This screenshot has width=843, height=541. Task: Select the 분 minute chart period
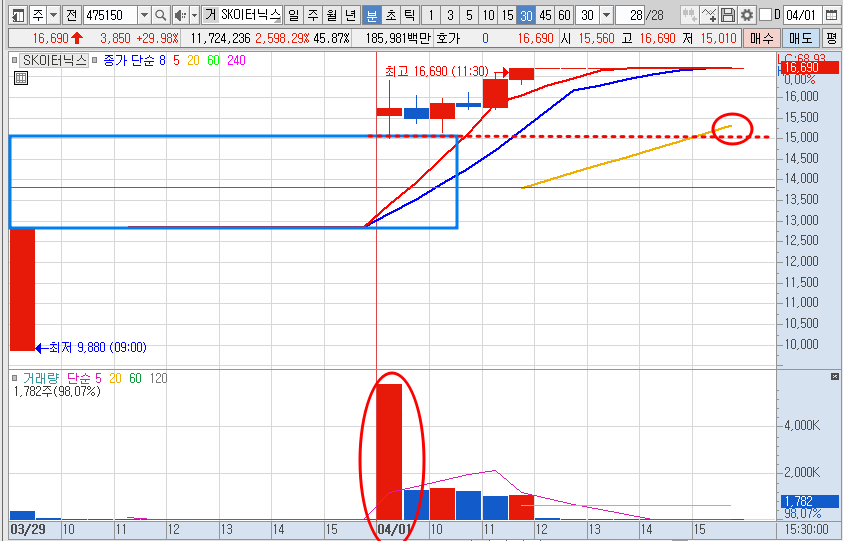pyautogui.click(x=372, y=15)
